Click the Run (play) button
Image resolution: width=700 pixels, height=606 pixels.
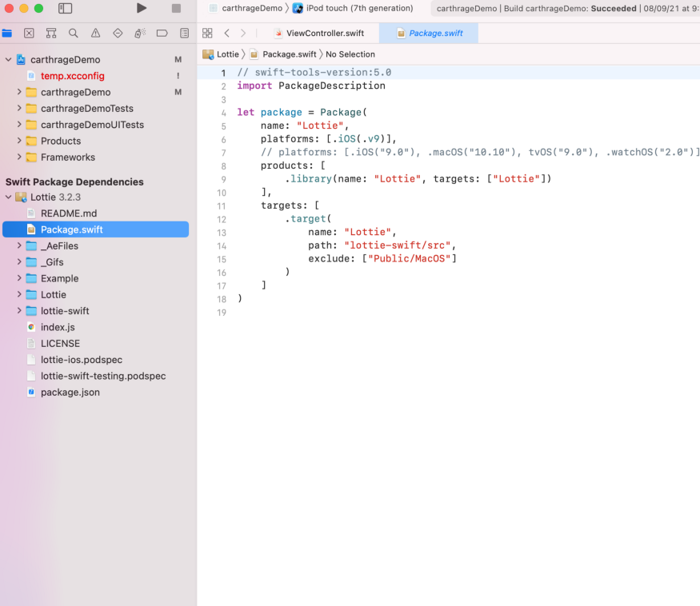(142, 8)
